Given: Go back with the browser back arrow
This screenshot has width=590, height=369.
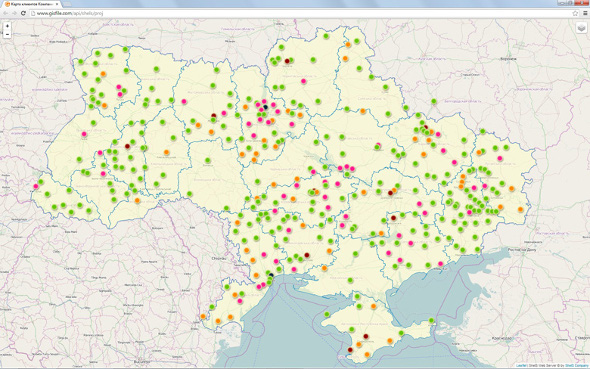Looking at the screenshot, I should click(6, 13).
